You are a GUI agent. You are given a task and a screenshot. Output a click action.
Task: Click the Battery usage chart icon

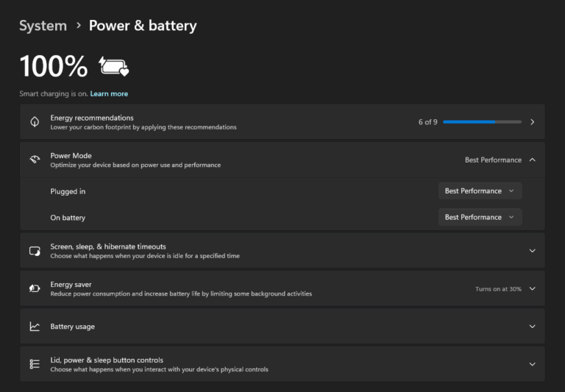click(x=35, y=327)
